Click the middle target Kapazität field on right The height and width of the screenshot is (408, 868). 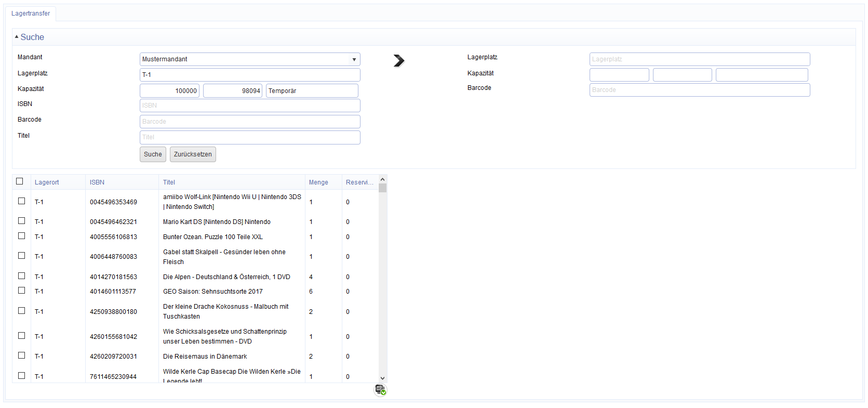682,75
